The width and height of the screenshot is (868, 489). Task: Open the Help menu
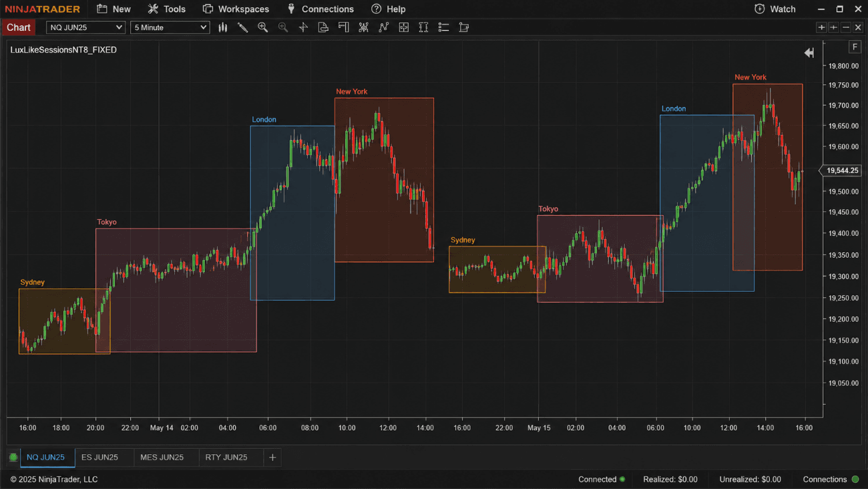tap(388, 9)
